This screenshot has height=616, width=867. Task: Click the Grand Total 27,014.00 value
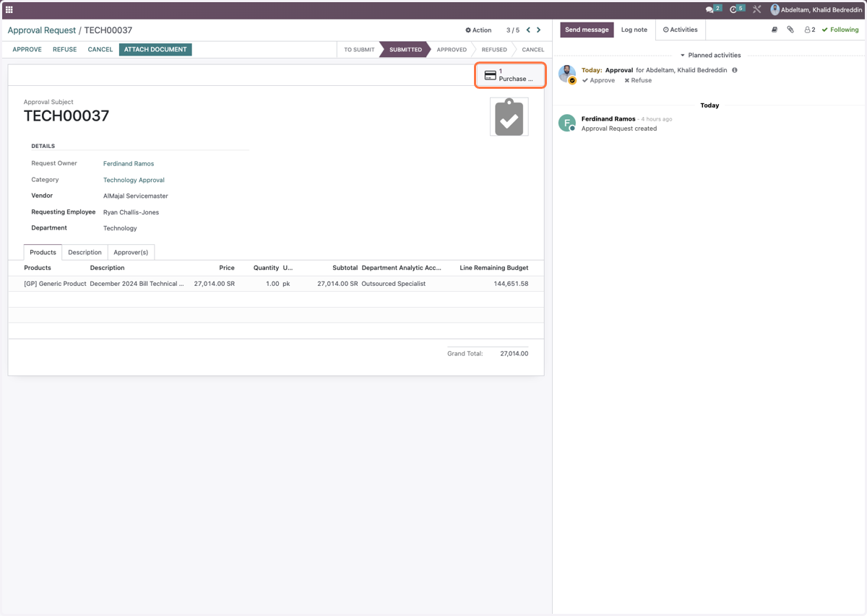click(x=514, y=354)
